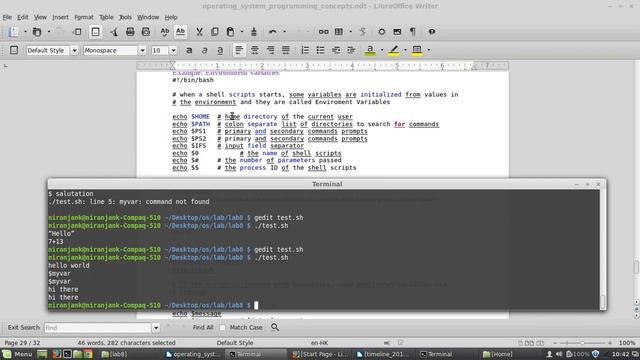Select single-page view layout in status bar

click(520, 343)
